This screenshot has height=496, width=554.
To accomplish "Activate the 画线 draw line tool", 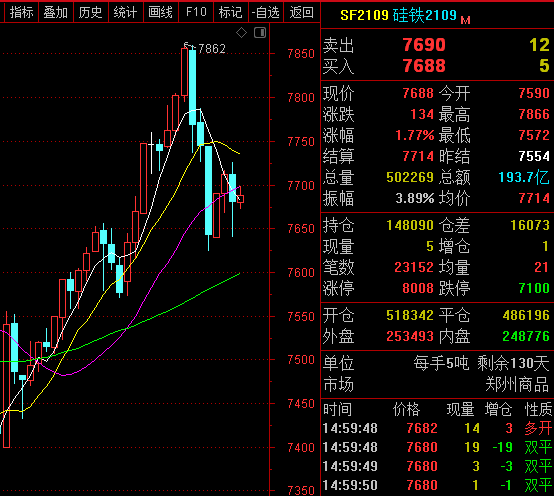I will click(161, 12).
